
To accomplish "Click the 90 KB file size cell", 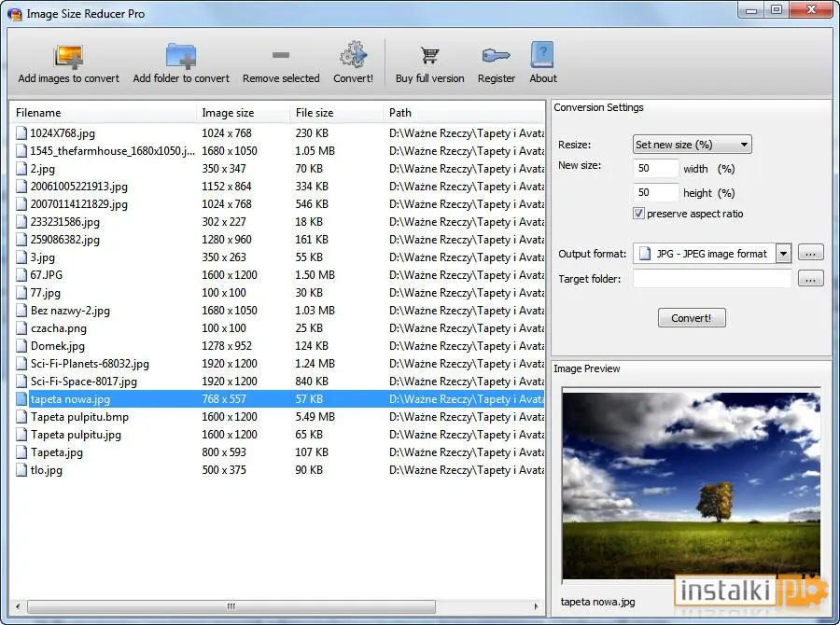I will 309,470.
